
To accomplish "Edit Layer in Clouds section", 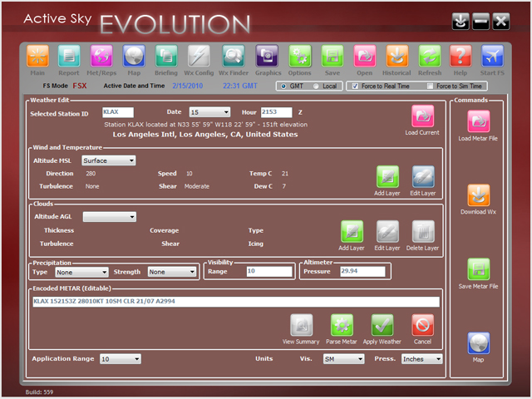I will pyautogui.click(x=387, y=231).
